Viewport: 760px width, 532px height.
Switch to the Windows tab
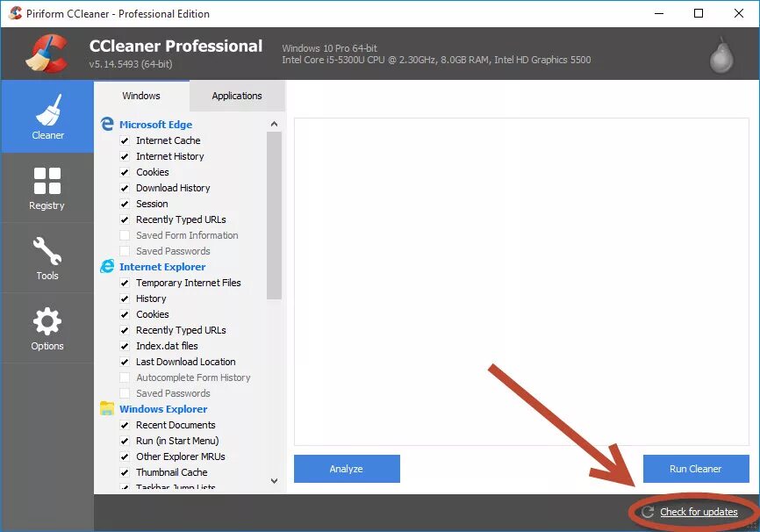(141, 96)
